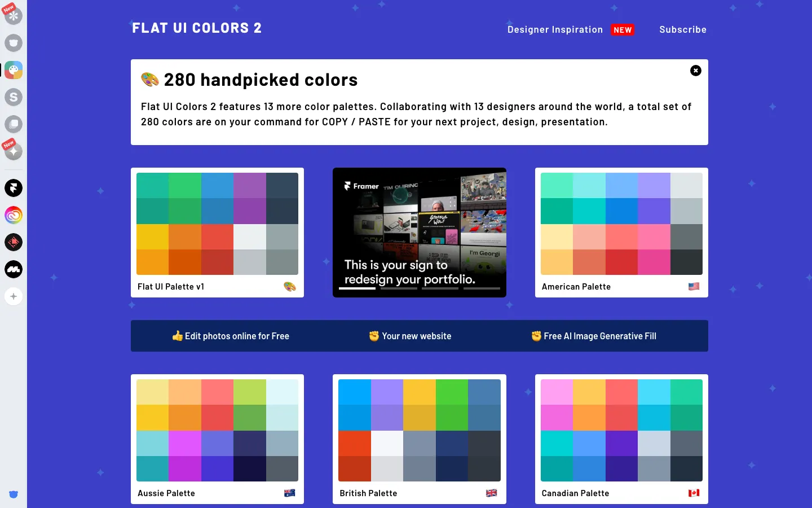Click the plus icon in the sidebar
Viewport: 812px width, 508px height.
[14, 296]
